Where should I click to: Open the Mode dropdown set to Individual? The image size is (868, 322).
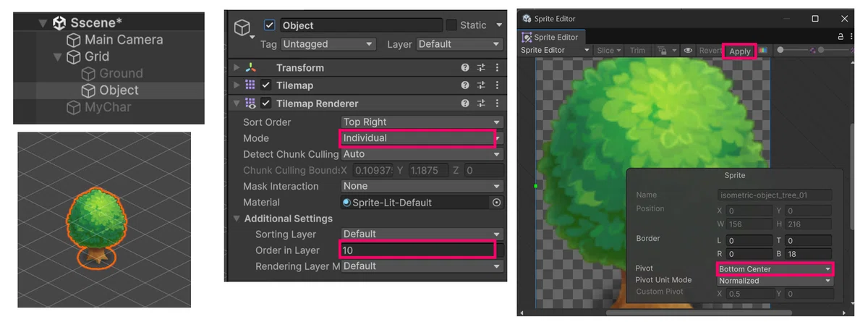click(422, 138)
